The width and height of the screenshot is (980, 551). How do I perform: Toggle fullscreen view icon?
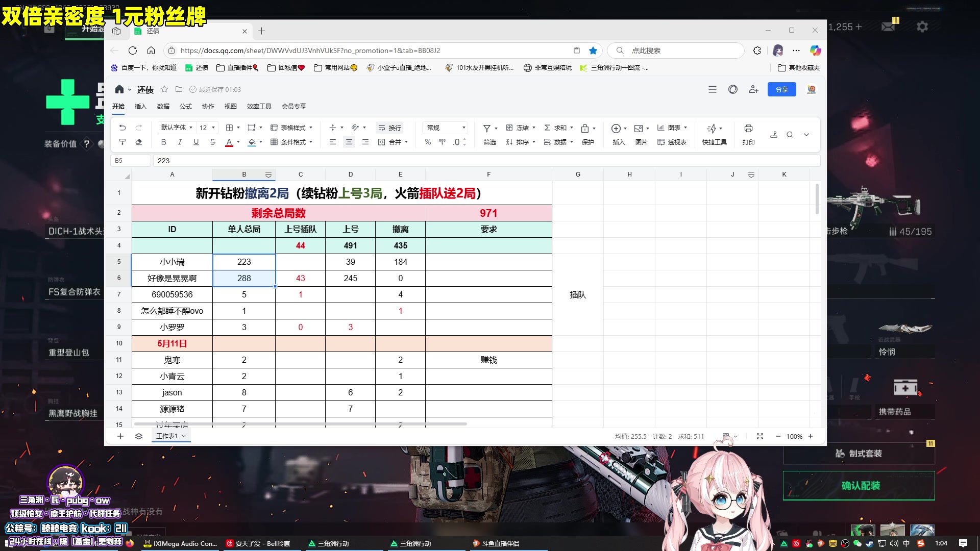coord(760,436)
